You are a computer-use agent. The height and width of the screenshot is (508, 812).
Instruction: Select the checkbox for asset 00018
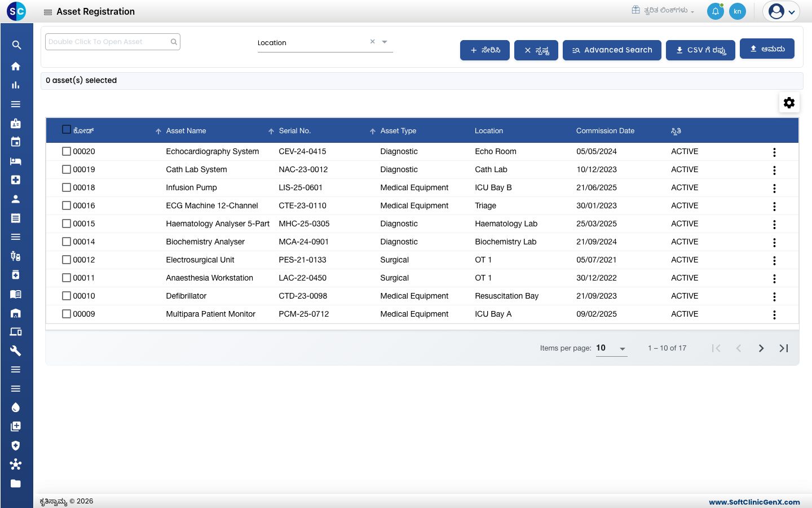point(67,187)
